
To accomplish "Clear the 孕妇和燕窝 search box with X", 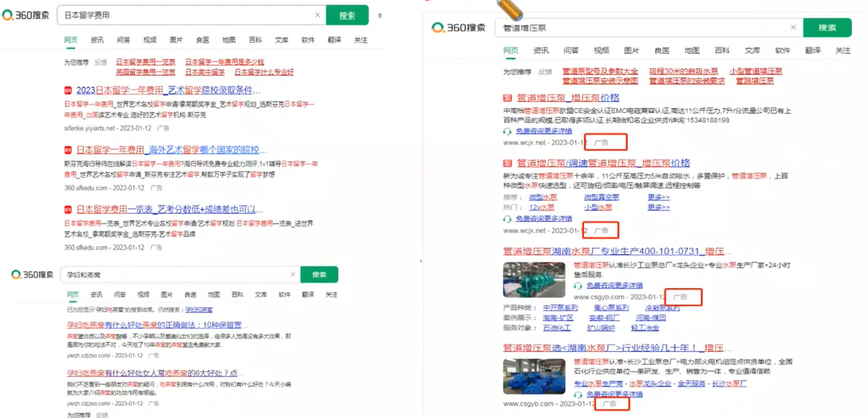I will 293,275.
